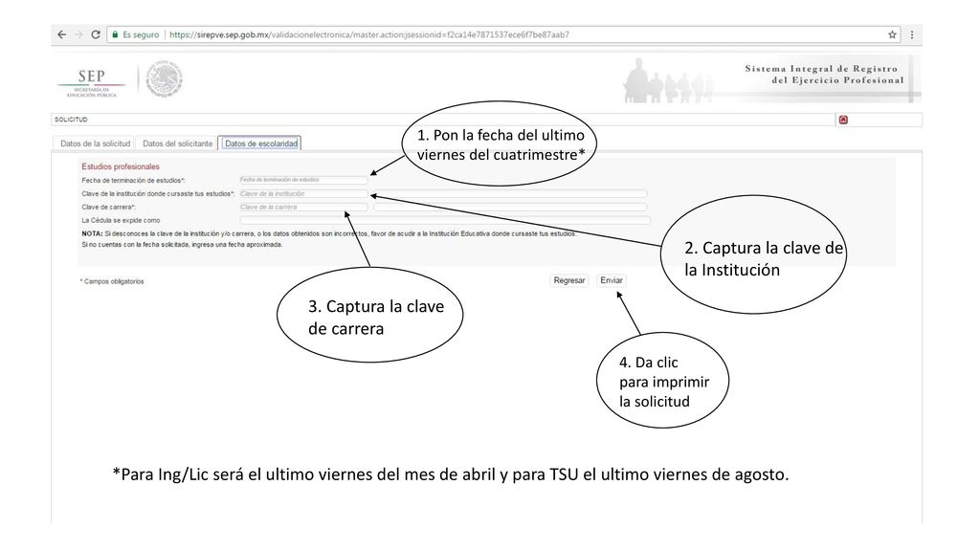Screen dimensions: 980x551
Task: Switch to Datos de la solicitud tab
Action: [x=95, y=143]
